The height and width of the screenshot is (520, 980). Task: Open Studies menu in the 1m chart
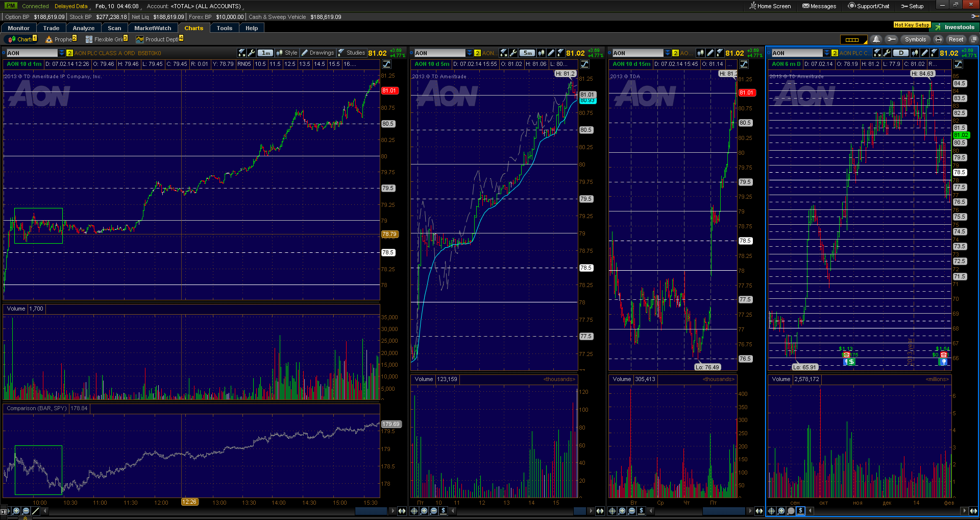click(351, 53)
